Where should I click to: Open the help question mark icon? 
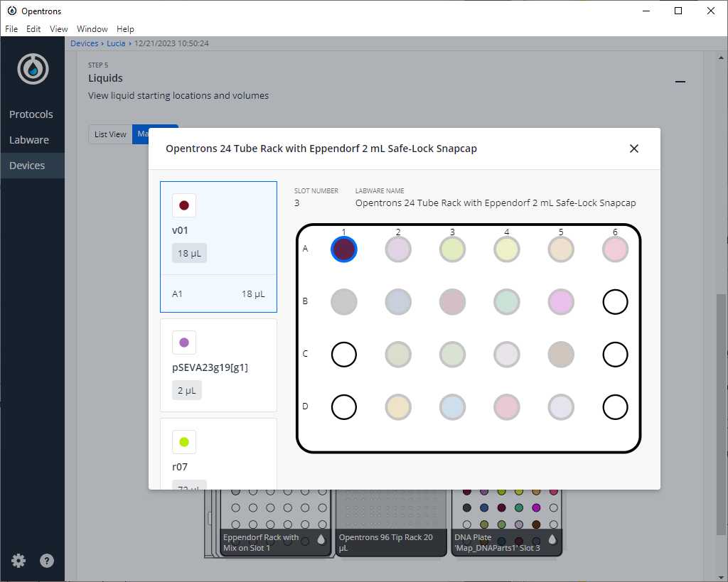point(47,561)
